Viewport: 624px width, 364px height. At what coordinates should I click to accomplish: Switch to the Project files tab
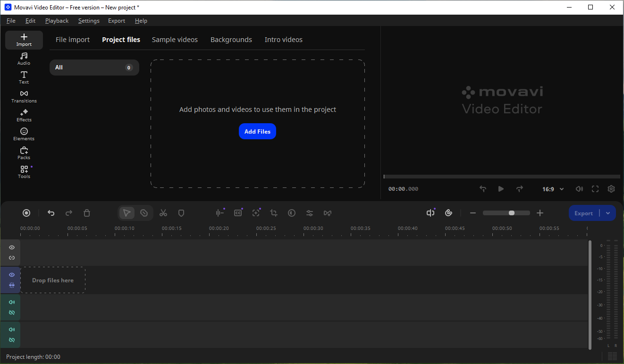tap(121, 40)
